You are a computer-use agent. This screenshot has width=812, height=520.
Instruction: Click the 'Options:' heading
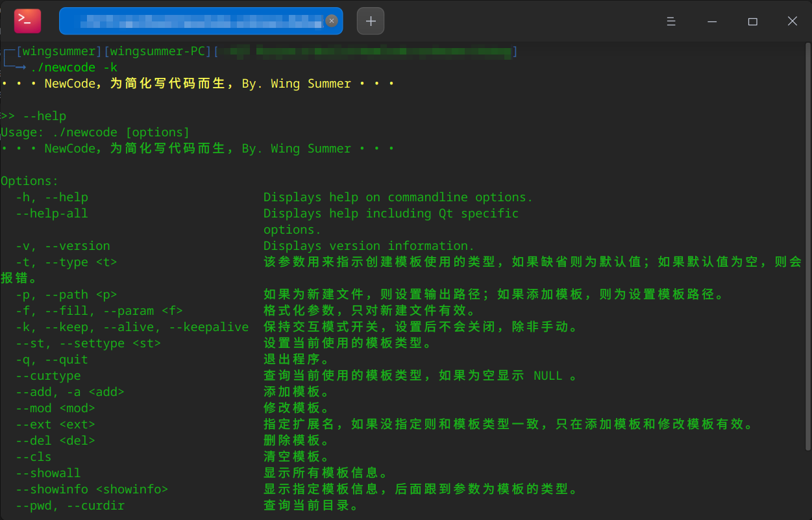tap(30, 181)
